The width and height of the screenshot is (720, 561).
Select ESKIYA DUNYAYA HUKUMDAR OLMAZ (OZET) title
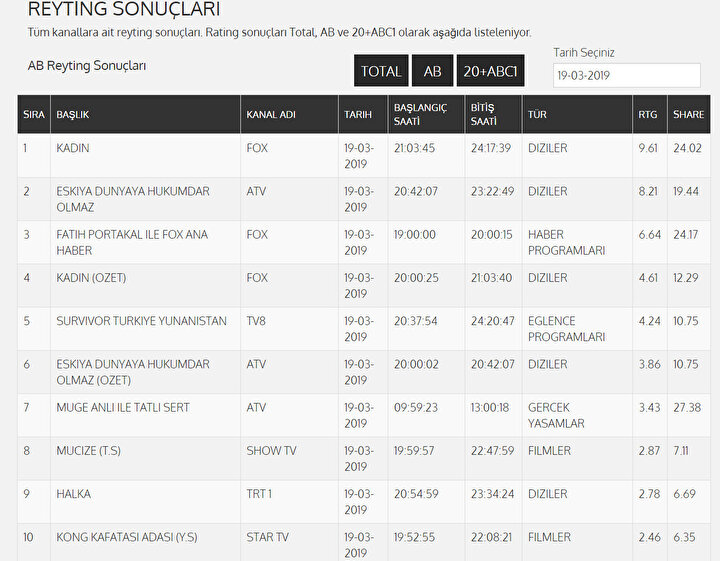[x=133, y=372]
